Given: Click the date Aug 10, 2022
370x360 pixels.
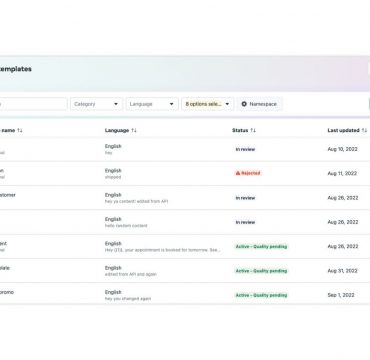Looking at the screenshot, I should coord(342,149).
